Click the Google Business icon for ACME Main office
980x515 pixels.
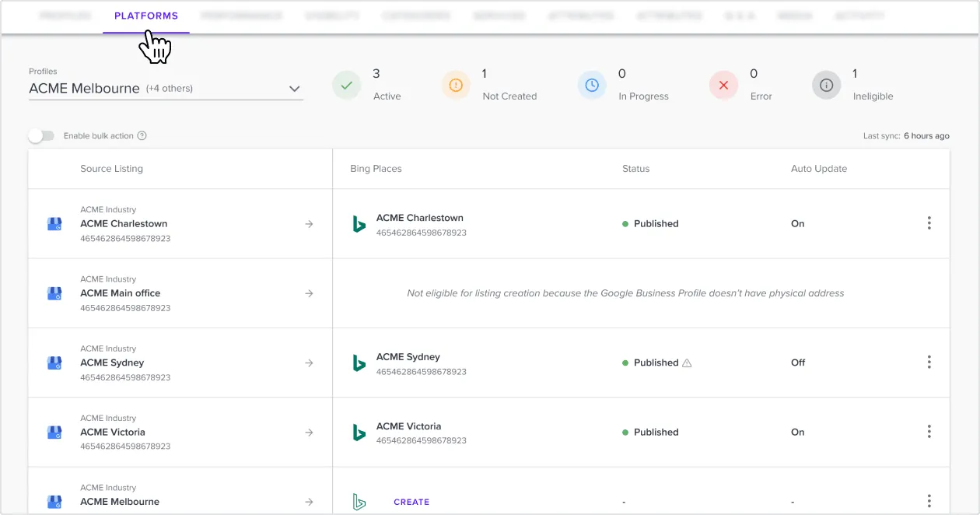(54, 293)
